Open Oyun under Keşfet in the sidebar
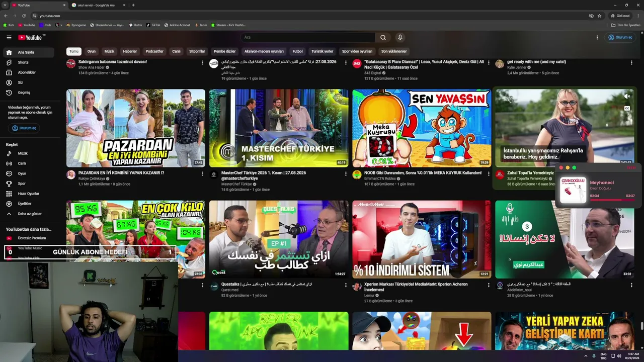Image resolution: width=644 pixels, height=362 pixels. pos(29,173)
